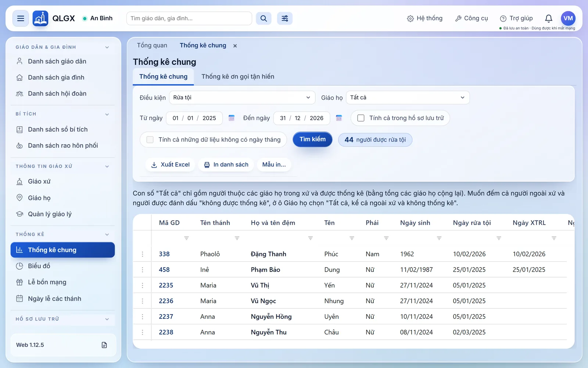Open filter icon under Phái column
The image size is (588, 368).
coord(386,238)
